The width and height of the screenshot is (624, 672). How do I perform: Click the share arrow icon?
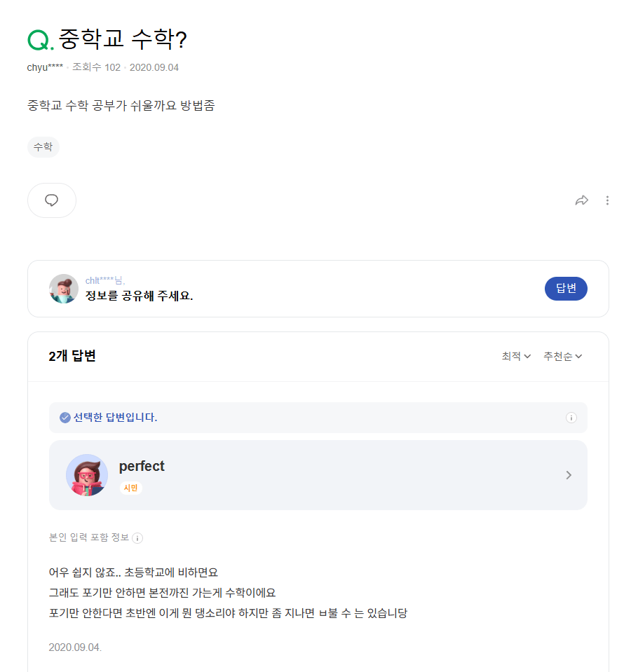click(x=581, y=200)
